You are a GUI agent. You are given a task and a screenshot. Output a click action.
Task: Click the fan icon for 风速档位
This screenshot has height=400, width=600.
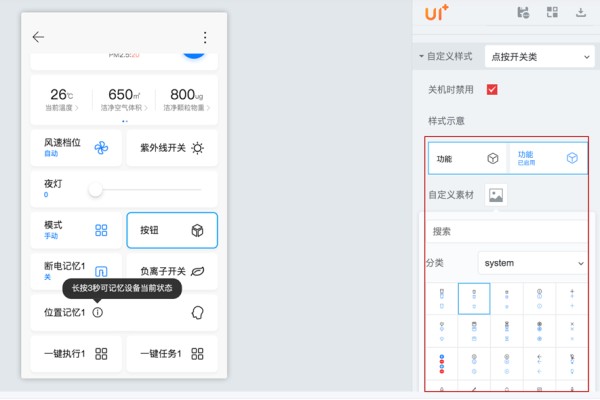coord(101,148)
